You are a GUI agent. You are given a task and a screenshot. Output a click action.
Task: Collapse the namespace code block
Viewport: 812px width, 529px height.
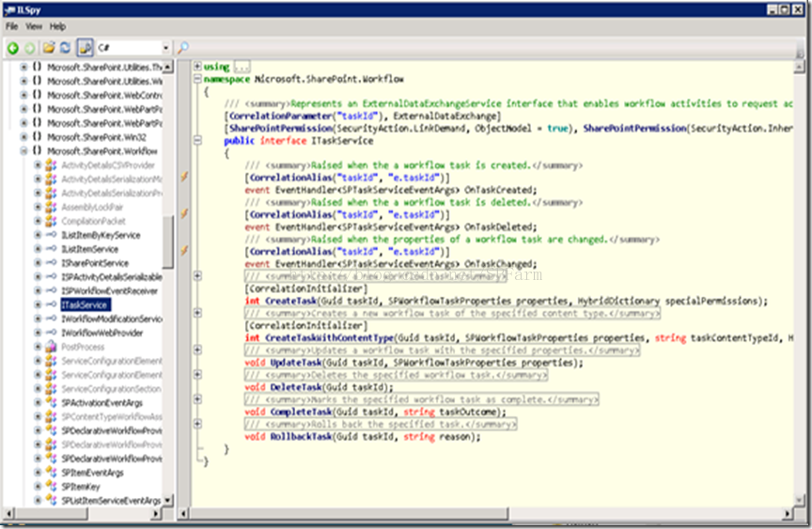[x=197, y=79]
